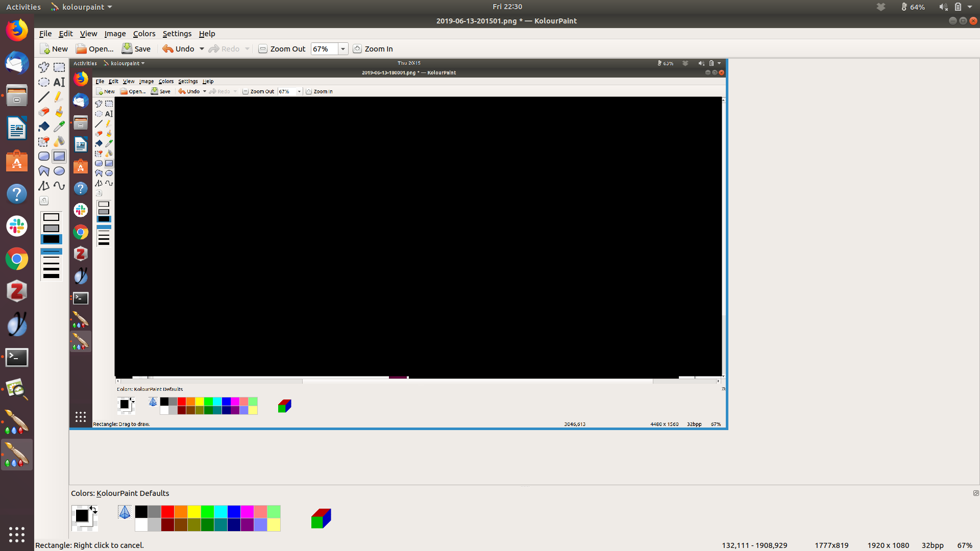The height and width of the screenshot is (551, 980).
Task: Select the Flood Fill bucket tool
Action: coord(44,127)
